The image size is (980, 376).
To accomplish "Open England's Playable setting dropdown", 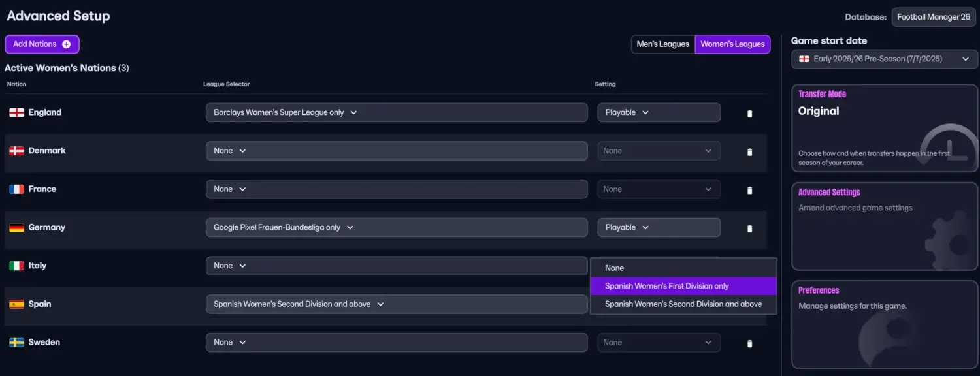I will pos(659,112).
